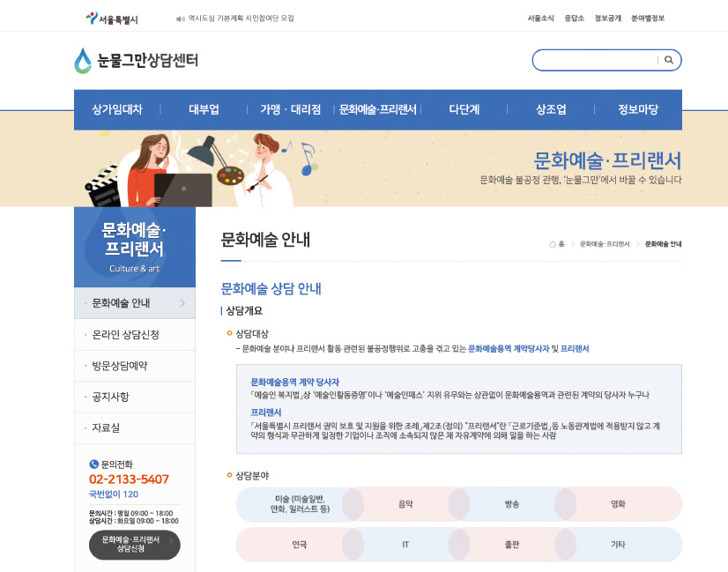
Task: Click the 문화예술·프리랜서 breadcrumb link
Action: point(605,244)
